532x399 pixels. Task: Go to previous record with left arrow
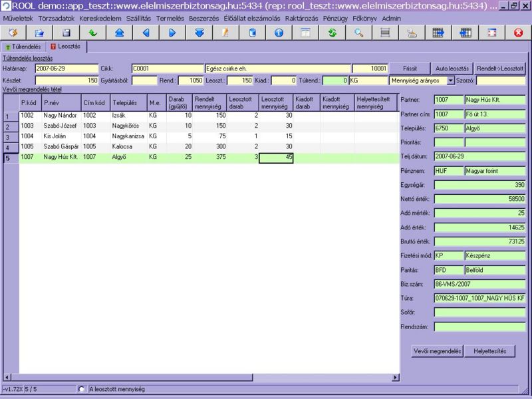146,32
